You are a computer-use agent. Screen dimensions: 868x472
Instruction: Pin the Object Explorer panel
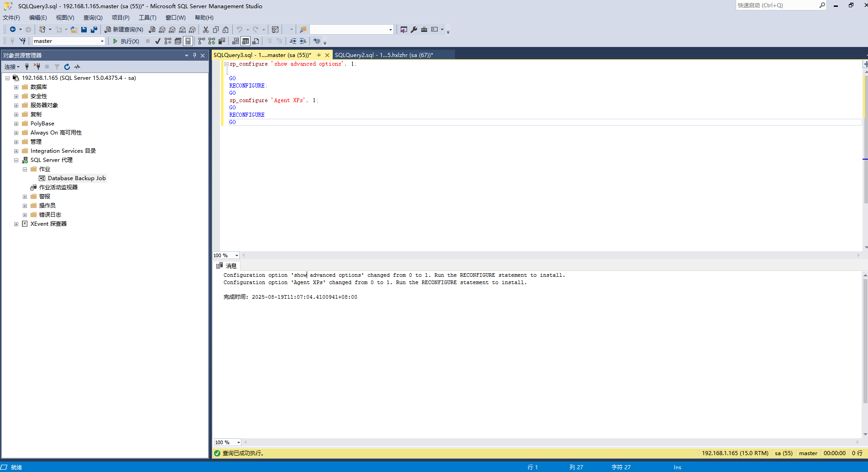point(194,55)
